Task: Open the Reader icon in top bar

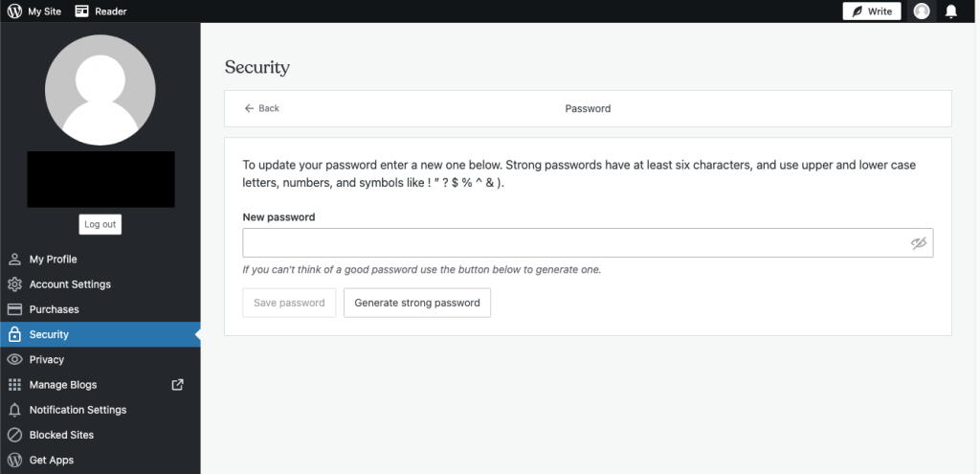Action: point(82,11)
